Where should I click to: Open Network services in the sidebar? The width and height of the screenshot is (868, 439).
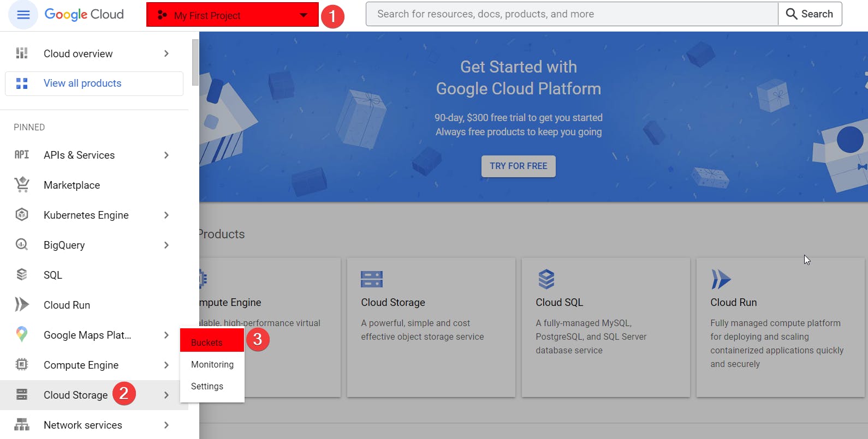[94, 425]
